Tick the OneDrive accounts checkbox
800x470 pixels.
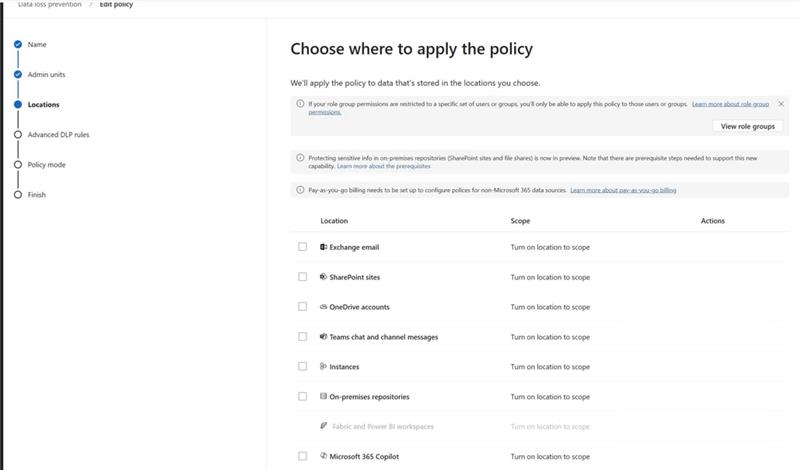point(303,307)
